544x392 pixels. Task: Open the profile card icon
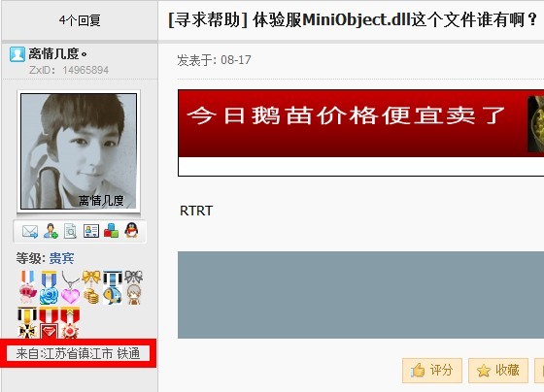(x=91, y=231)
